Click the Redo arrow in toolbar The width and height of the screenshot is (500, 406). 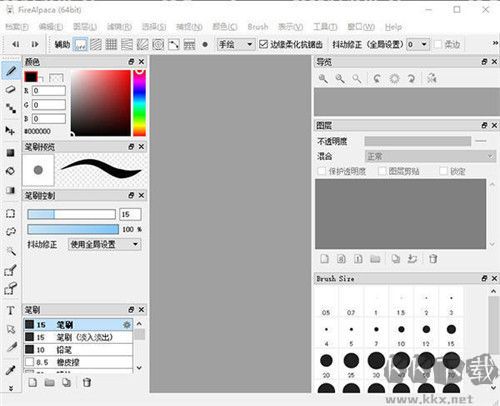pyautogui.click(x=35, y=44)
